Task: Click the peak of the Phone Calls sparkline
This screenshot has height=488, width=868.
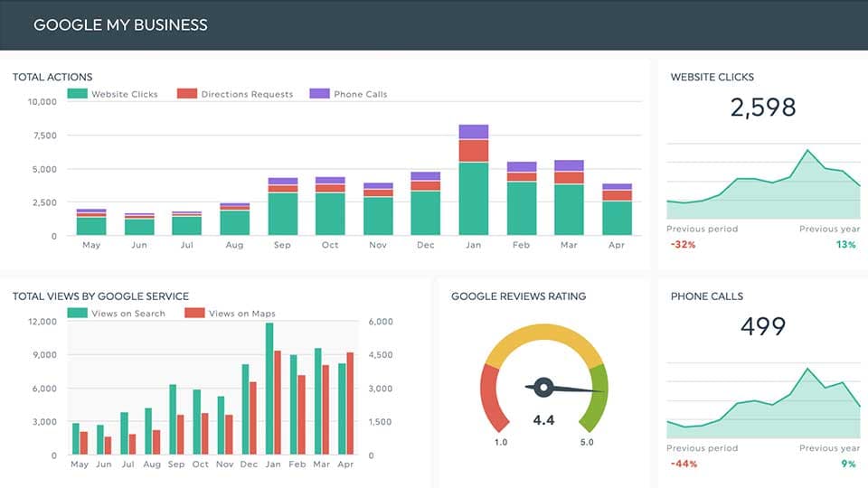Action: click(x=807, y=369)
